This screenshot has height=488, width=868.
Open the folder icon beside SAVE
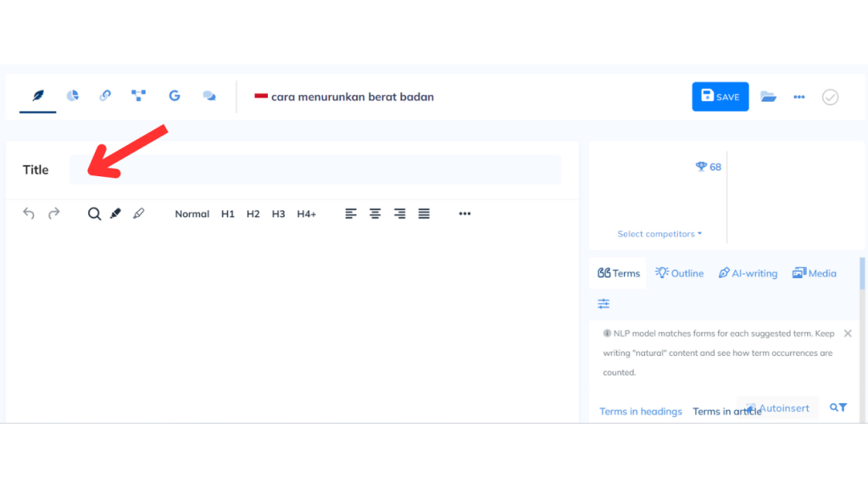click(x=769, y=97)
